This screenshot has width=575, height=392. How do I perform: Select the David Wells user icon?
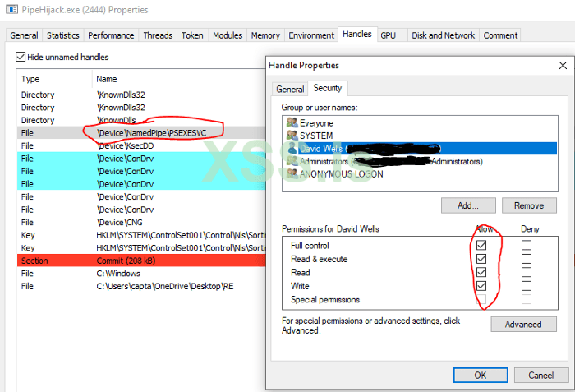(x=292, y=148)
